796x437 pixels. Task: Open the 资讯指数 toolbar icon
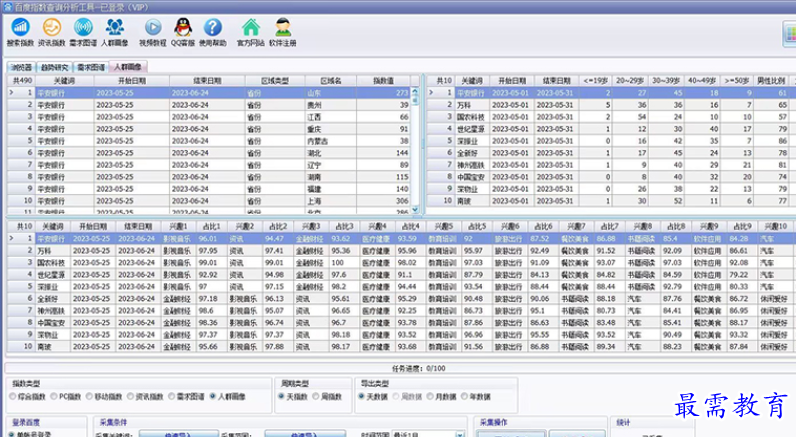point(52,32)
